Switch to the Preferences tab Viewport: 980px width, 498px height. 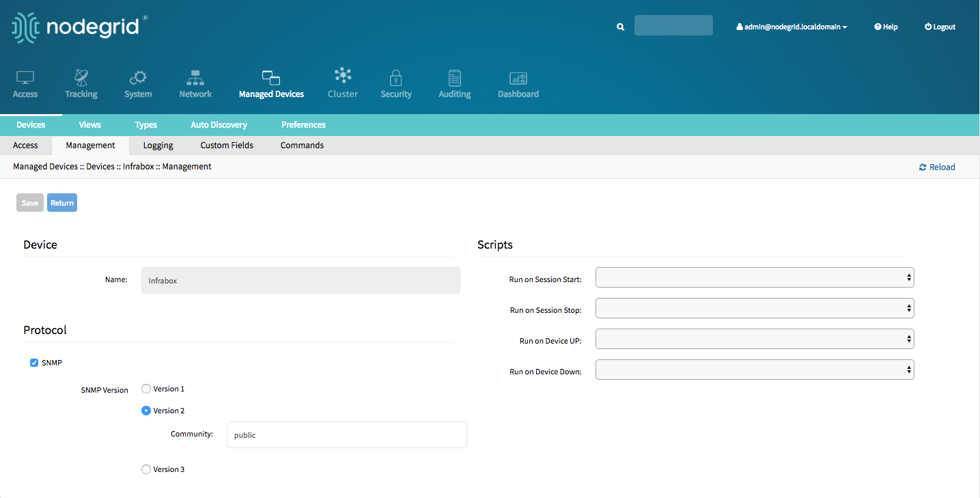(303, 125)
